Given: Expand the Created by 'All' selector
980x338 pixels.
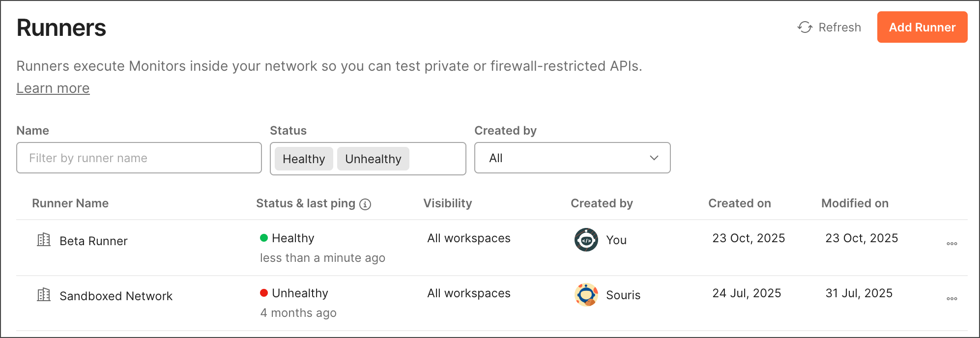Looking at the screenshot, I should click(x=572, y=158).
